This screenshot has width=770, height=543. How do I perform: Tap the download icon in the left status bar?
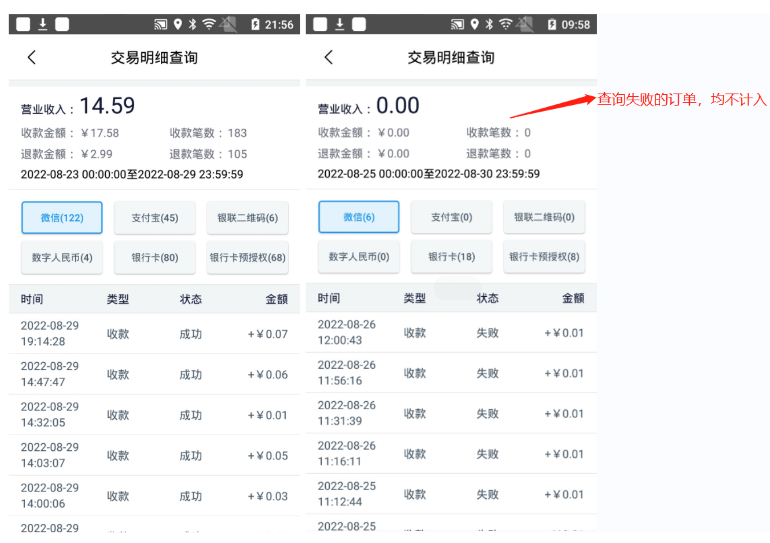[43, 24]
